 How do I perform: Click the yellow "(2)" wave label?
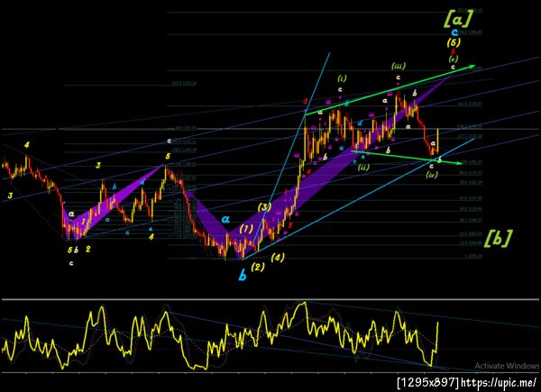pos(258,267)
